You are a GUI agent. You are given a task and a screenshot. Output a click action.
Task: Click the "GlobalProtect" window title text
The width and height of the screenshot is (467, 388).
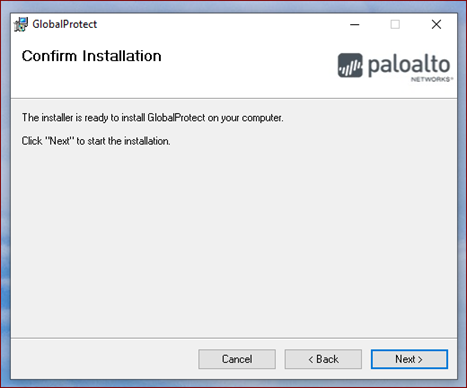coord(65,24)
